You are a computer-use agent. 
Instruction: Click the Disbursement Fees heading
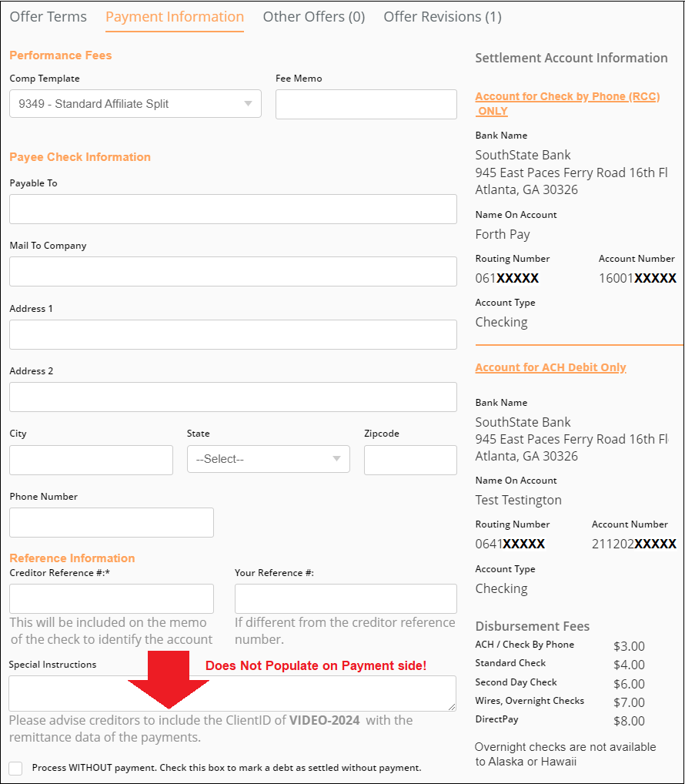coord(532,626)
